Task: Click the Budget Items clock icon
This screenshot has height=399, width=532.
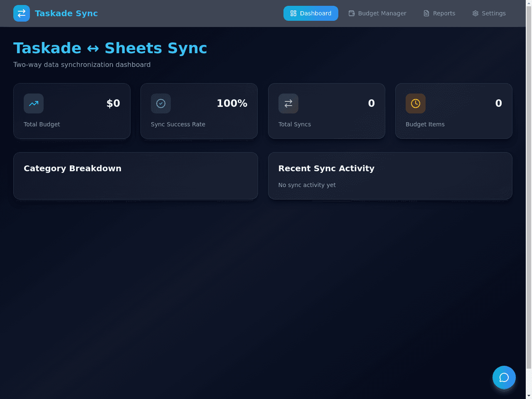Action: (416, 103)
